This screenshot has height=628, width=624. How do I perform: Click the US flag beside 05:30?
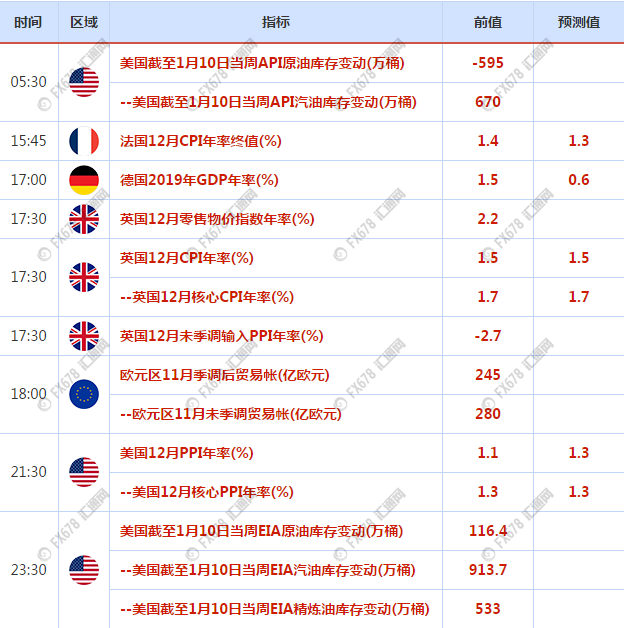point(84,82)
